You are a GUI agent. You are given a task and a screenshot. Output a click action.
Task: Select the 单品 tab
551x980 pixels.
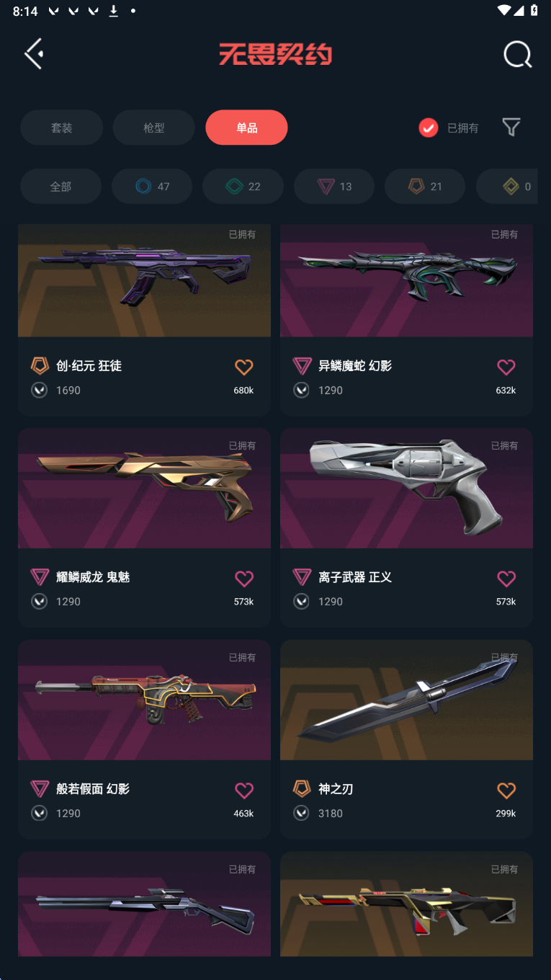246,128
